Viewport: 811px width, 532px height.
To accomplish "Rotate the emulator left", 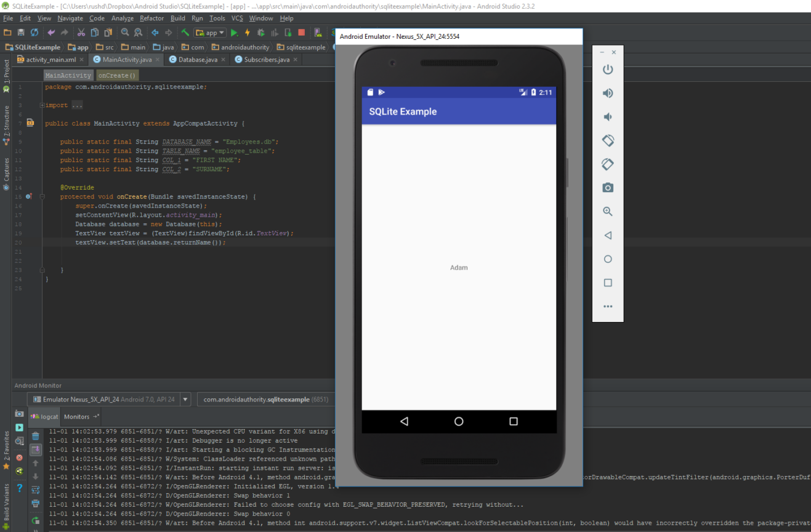I will (608, 140).
